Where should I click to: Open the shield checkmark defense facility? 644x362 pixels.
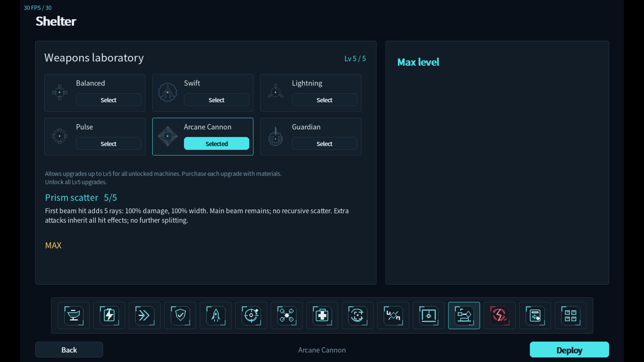coord(180,315)
